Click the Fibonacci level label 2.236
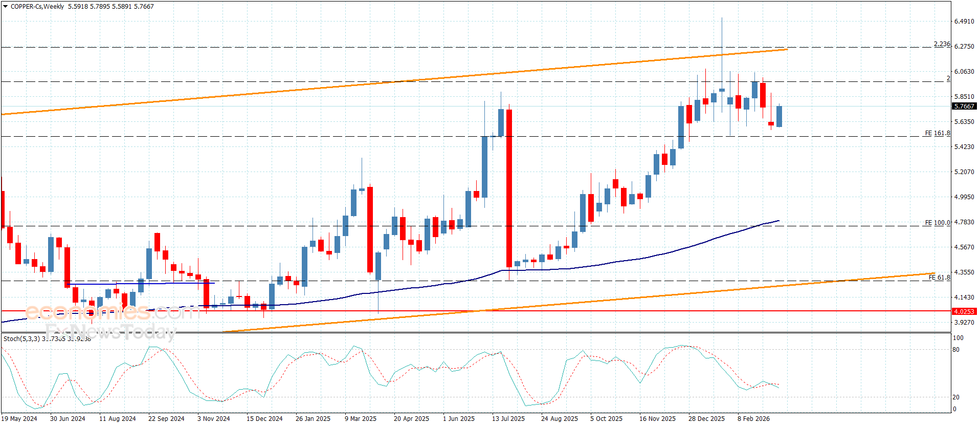This screenshot has width=980, height=425. (x=942, y=44)
